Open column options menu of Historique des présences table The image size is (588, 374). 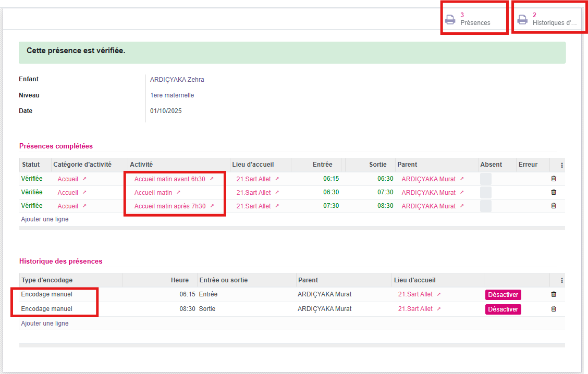(562, 280)
